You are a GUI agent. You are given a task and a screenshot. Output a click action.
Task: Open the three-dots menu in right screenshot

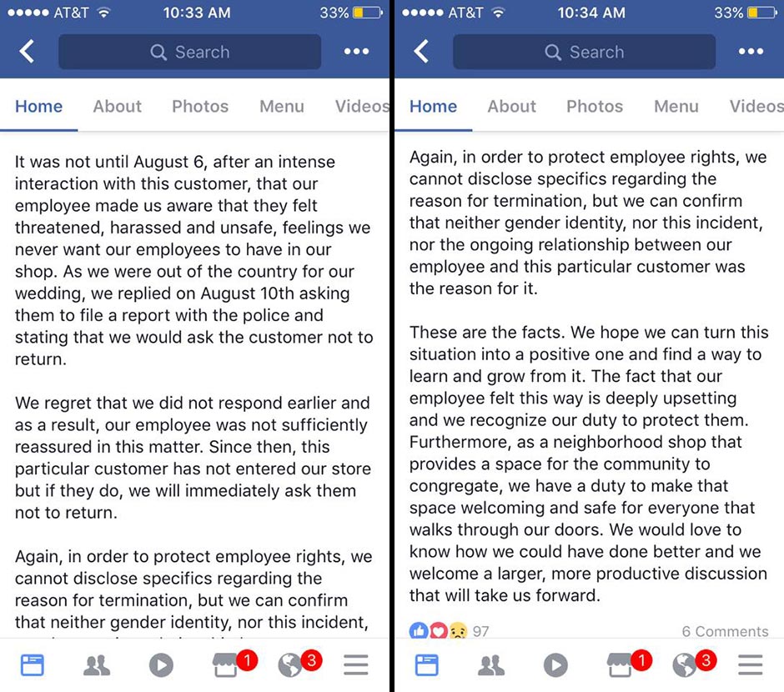click(751, 52)
